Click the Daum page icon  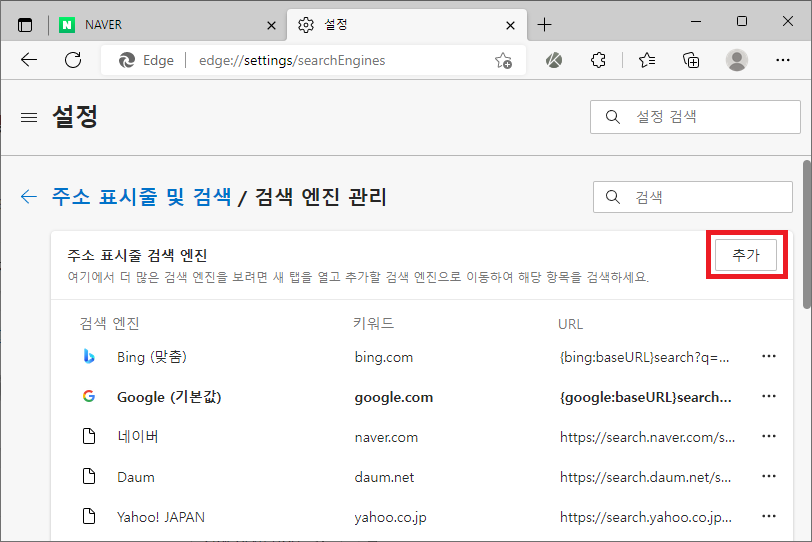[89, 476]
